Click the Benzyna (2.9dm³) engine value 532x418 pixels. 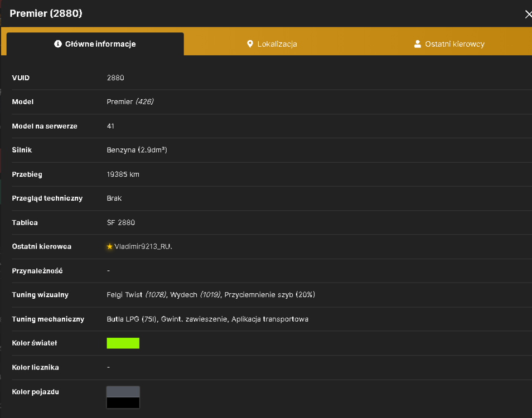tap(137, 150)
